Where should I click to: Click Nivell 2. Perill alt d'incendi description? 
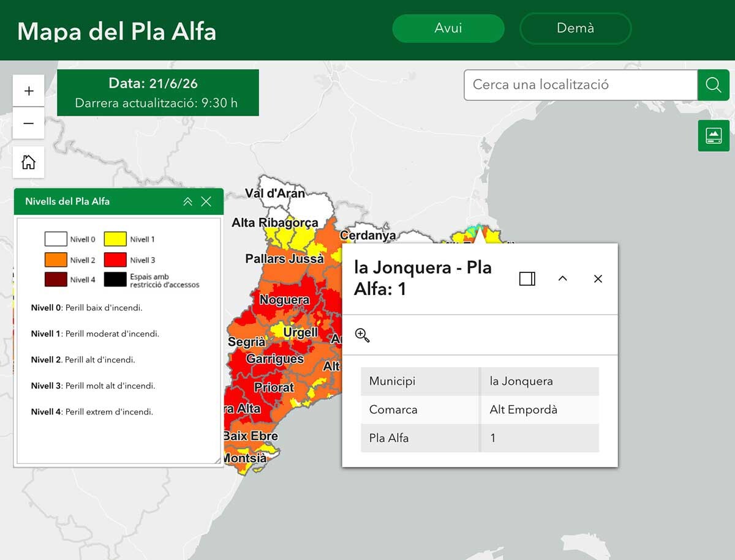83,360
